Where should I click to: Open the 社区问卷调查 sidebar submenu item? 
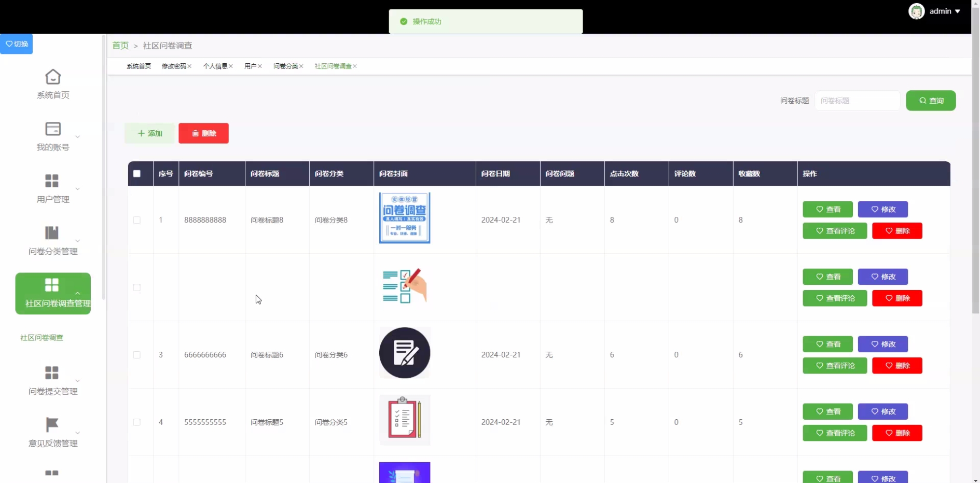(x=42, y=338)
